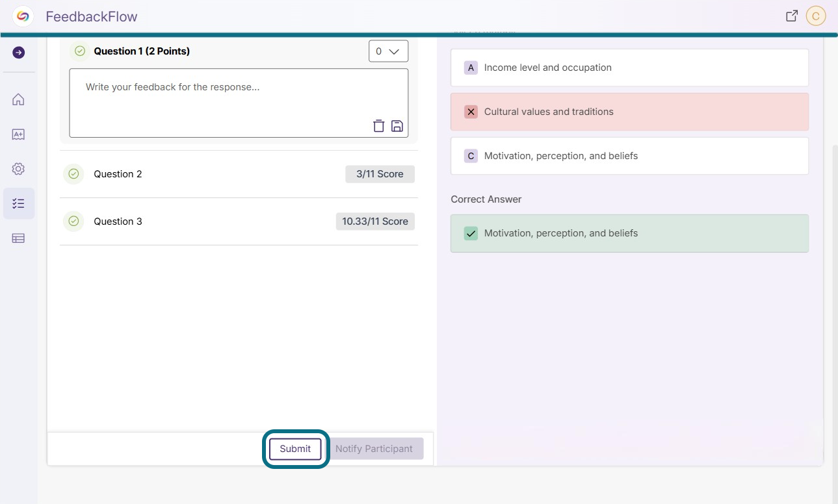
Task: Click the red X on Cultural values option
Action: 471,112
